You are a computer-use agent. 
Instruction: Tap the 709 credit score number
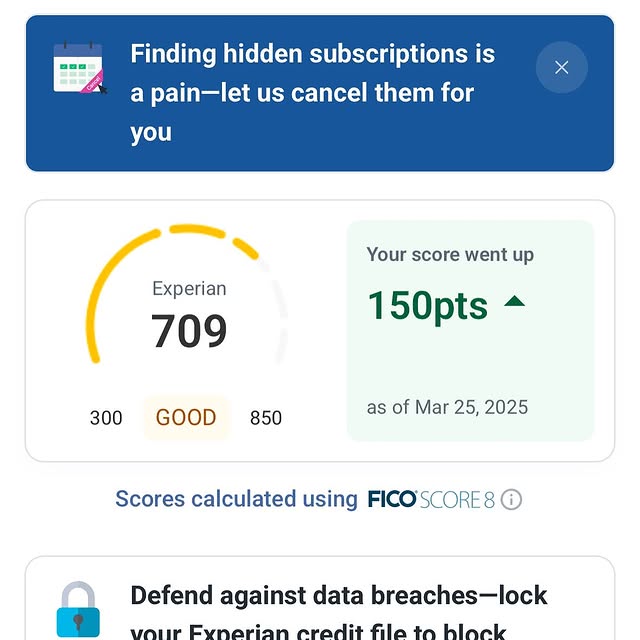click(x=189, y=331)
